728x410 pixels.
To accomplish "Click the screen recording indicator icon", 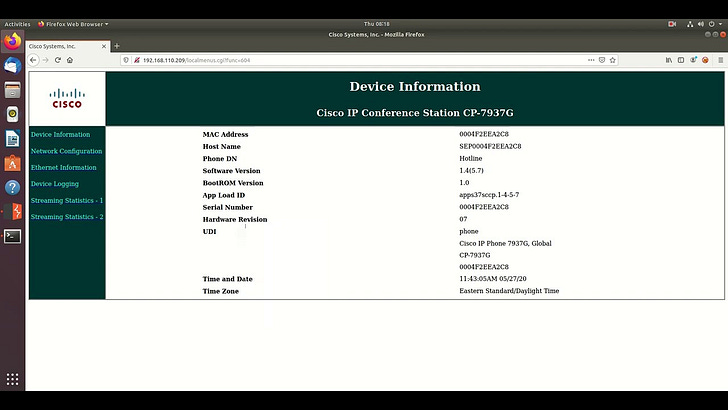I will [x=672, y=24].
